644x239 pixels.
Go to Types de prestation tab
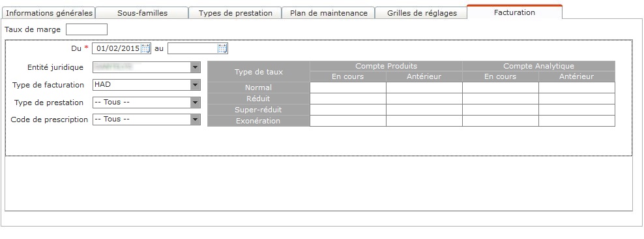pos(235,13)
